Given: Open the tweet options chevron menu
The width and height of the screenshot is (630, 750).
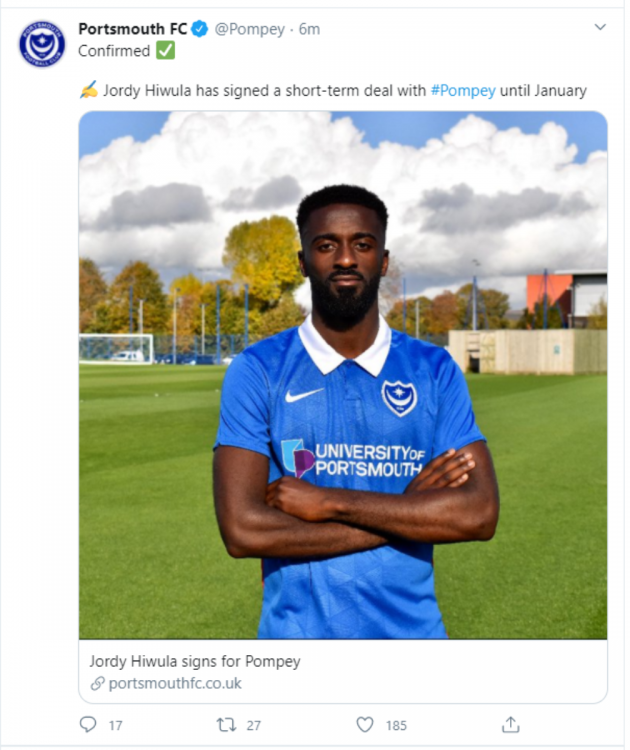Looking at the screenshot, I should tap(600, 27).
